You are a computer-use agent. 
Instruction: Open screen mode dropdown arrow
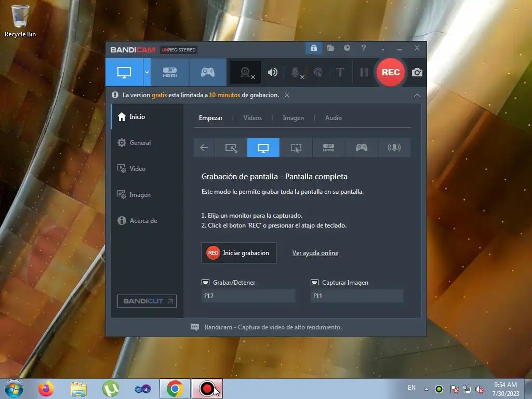click(147, 72)
